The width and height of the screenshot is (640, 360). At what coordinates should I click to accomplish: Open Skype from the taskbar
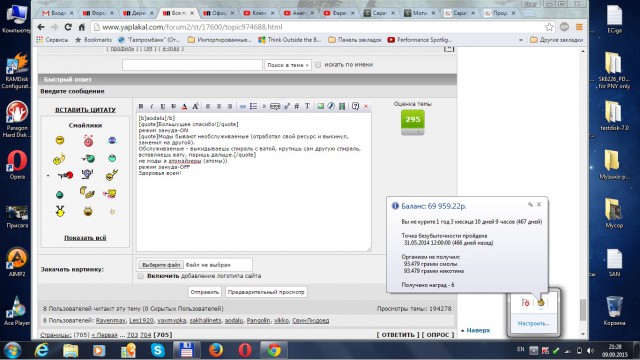pyautogui.click(x=158, y=350)
